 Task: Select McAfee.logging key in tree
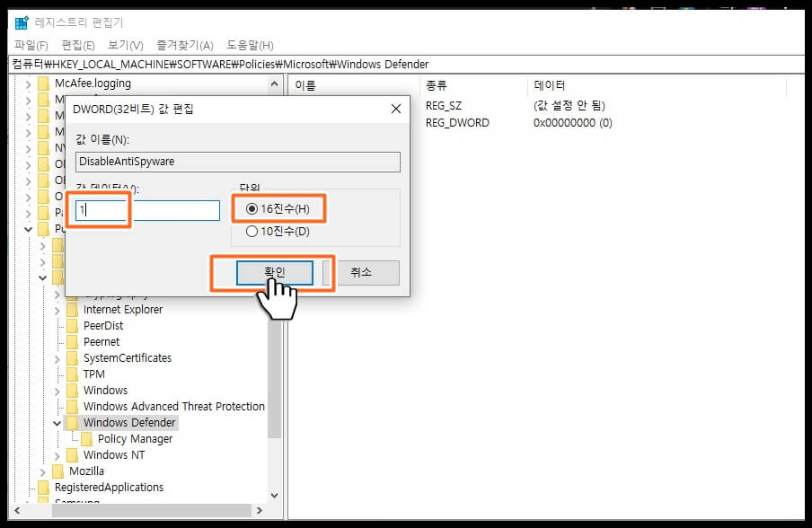point(93,84)
